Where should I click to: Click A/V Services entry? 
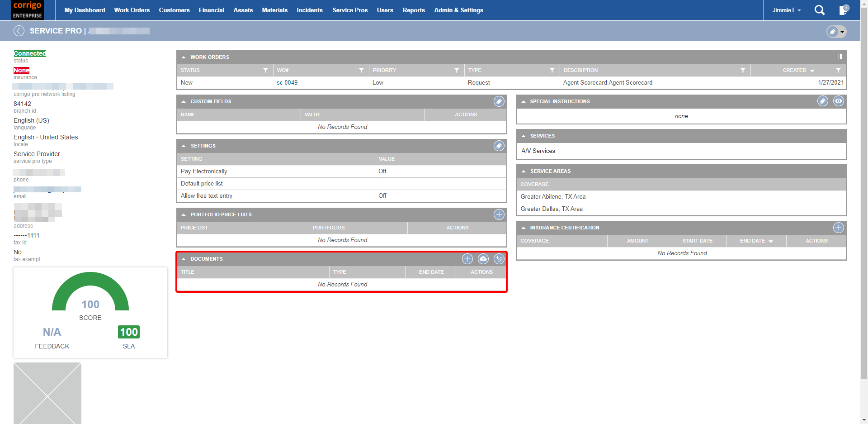(x=538, y=151)
